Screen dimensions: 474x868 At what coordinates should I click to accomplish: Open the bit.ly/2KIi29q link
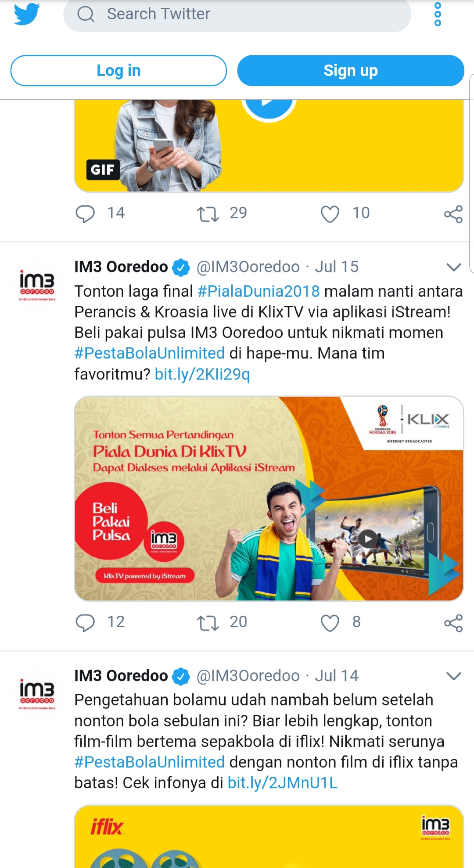pyautogui.click(x=202, y=374)
